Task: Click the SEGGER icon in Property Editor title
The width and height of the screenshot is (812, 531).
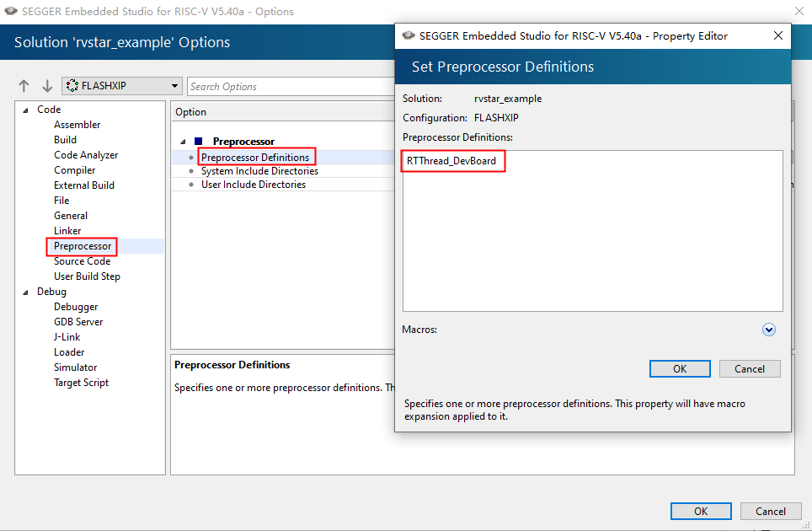Action: [409, 35]
